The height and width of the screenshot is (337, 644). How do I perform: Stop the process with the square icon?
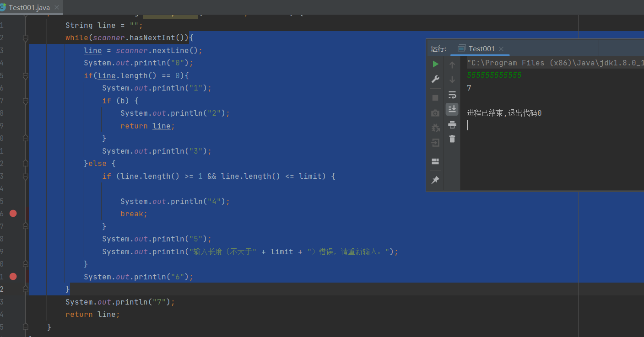click(435, 97)
